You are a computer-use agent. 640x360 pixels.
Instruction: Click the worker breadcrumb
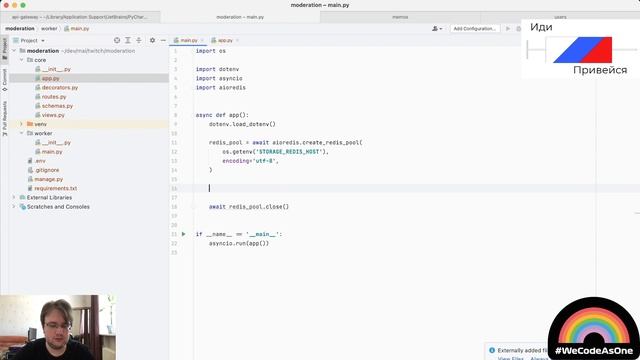49,29
